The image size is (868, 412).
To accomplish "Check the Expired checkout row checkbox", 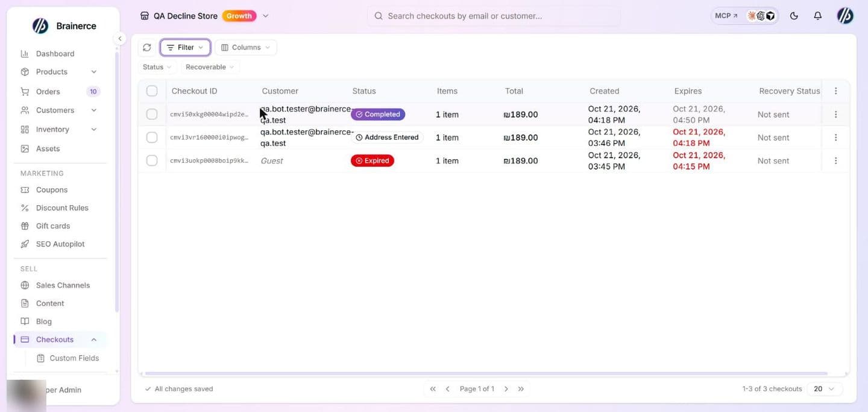I will point(152,160).
